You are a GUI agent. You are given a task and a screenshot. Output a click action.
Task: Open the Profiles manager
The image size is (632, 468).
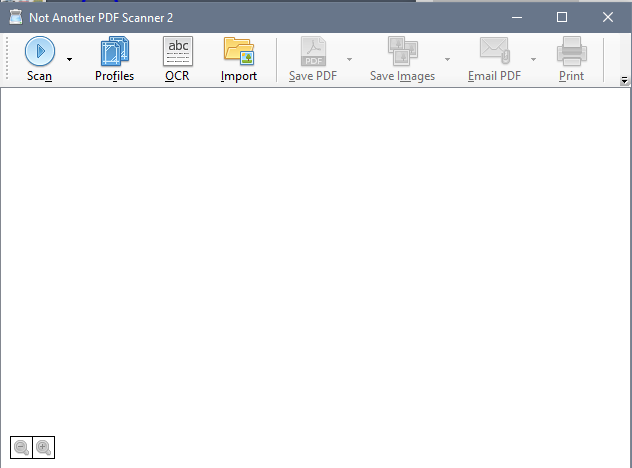(x=114, y=59)
